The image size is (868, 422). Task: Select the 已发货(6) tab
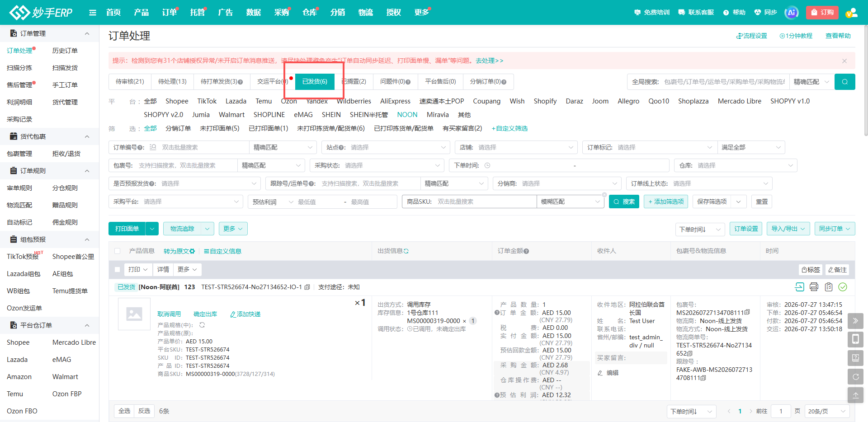315,82
